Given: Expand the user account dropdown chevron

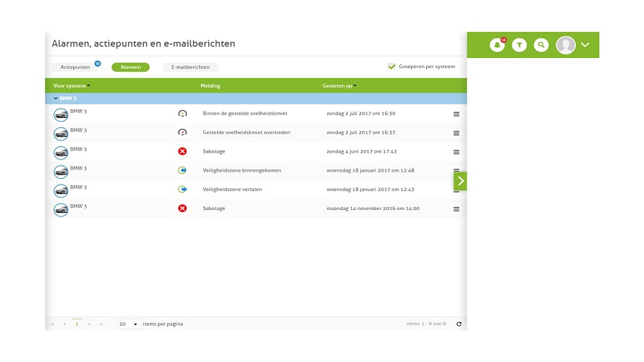Looking at the screenshot, I should click(x=585, y=45).
